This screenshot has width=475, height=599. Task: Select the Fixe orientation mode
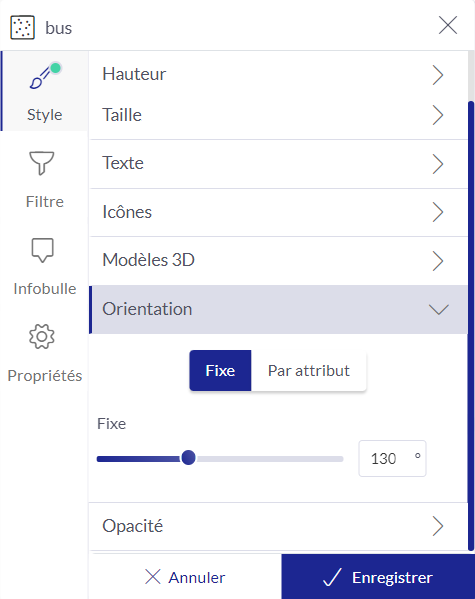(220, 371)
